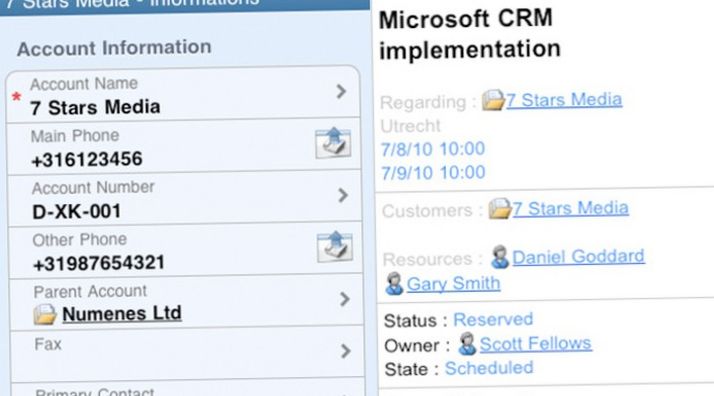Select other phone number +31987654321

(x=99, y=263)
